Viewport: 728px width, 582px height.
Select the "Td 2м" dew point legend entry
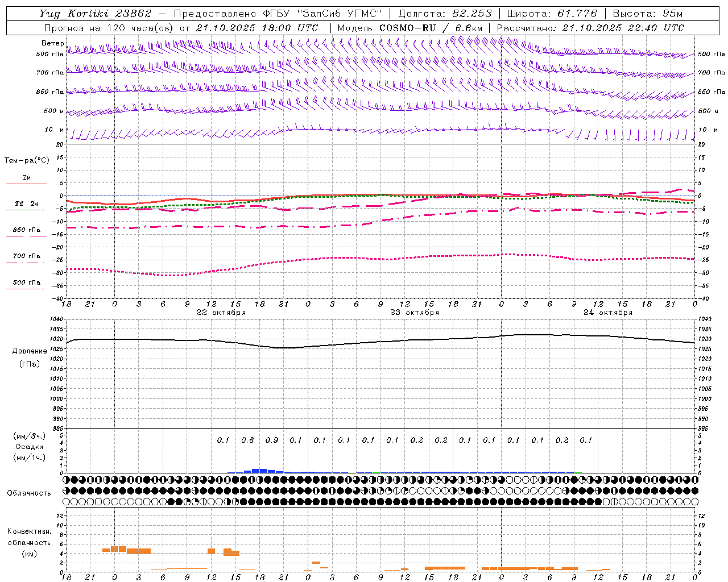point(27,203)
